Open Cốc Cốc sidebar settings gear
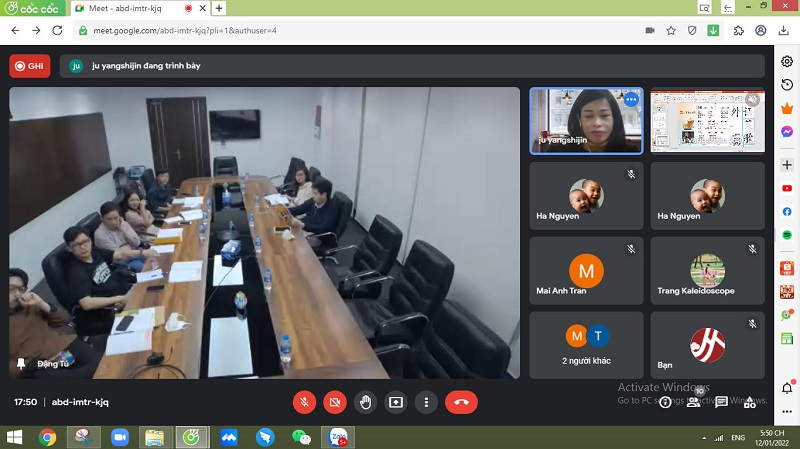The height and width of the screenshot is (449, 800). click(787, 62)
